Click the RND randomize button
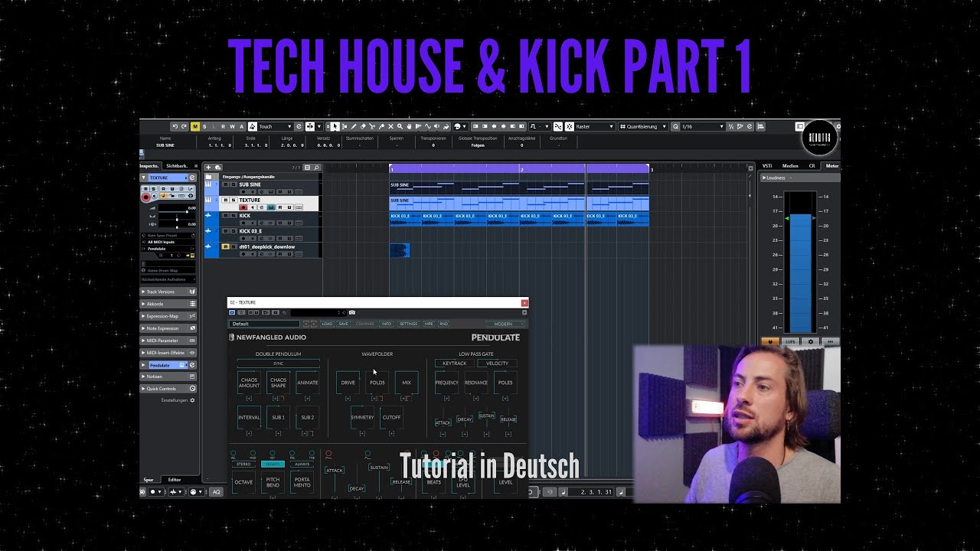This screenshot has height=551, width=980. pyautogui.click(x=443, y=324)
